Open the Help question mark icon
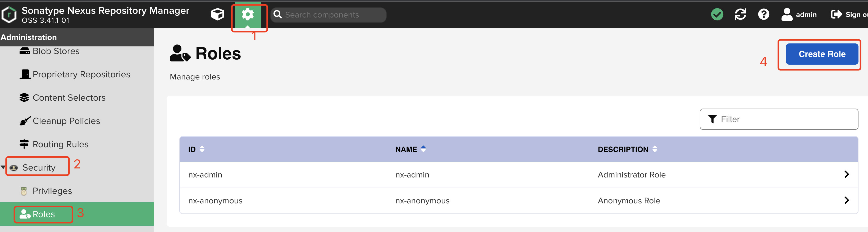 tap(764, 15)
